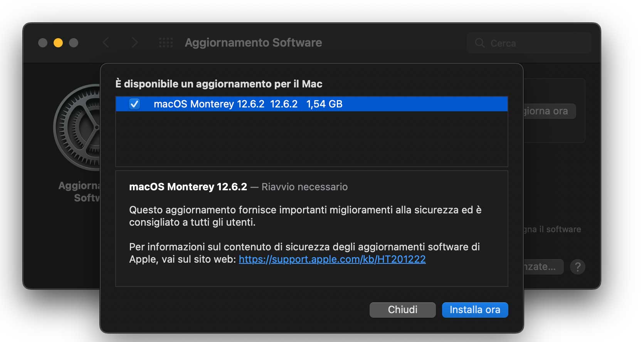Open the support.apple.com HT201222 link

(332, 259)
